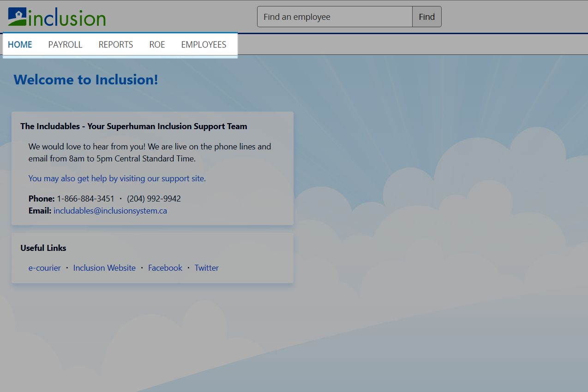Click the Welcome to Inclusion! heading
This screenshot has height=392, width=588.
click(x=86, y=79)
